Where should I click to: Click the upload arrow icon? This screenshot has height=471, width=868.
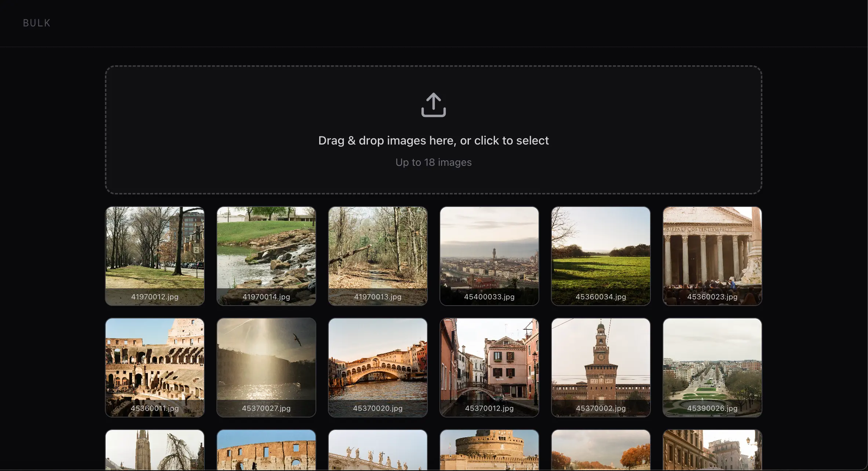tap(434, 105)
